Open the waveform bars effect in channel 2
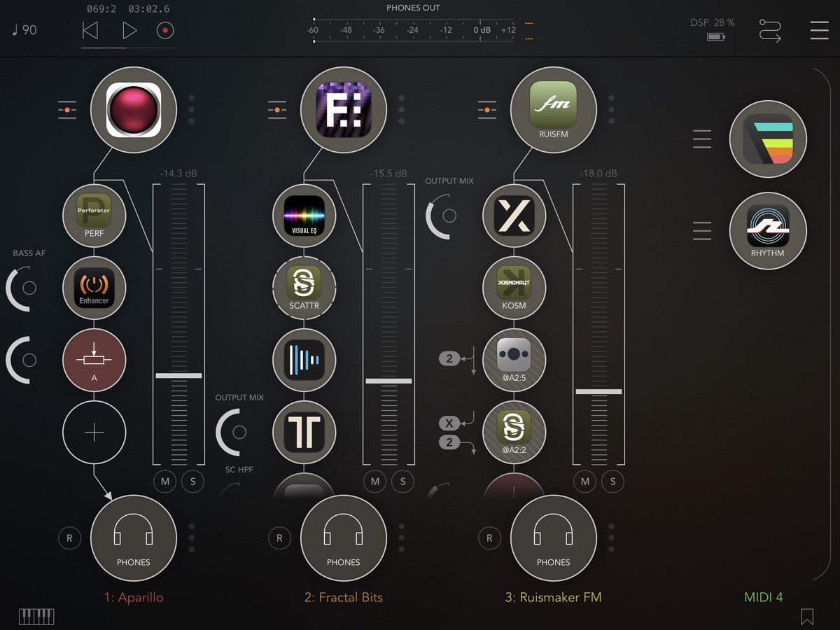This screenshot has height=630, width=840. pos(304,360)
